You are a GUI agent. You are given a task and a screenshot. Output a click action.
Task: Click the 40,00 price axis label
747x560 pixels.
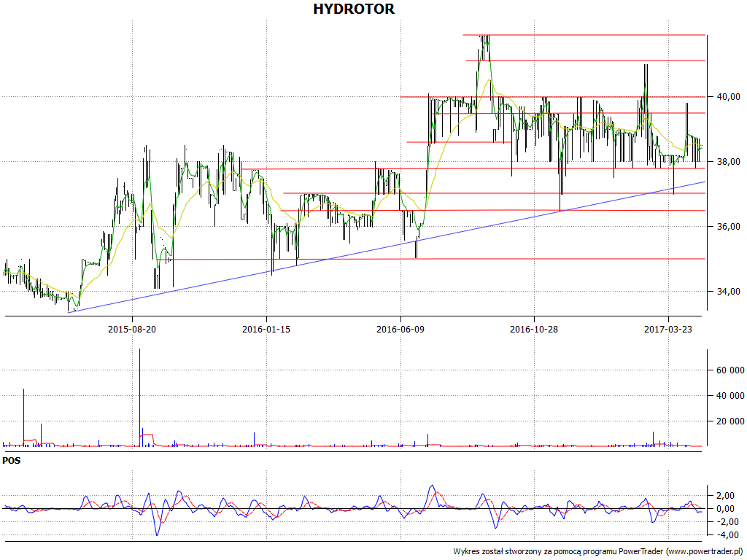pyautogui.click(x=729, y=97)
